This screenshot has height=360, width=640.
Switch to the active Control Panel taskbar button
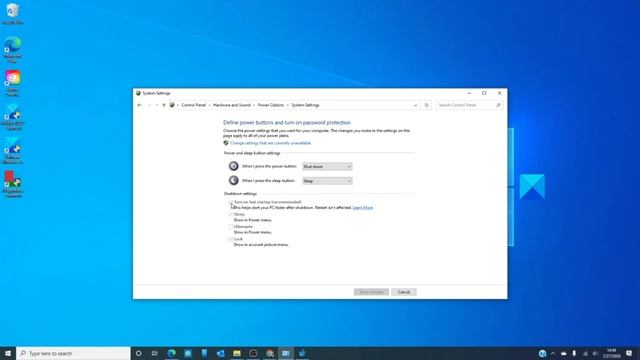[286, 353]
